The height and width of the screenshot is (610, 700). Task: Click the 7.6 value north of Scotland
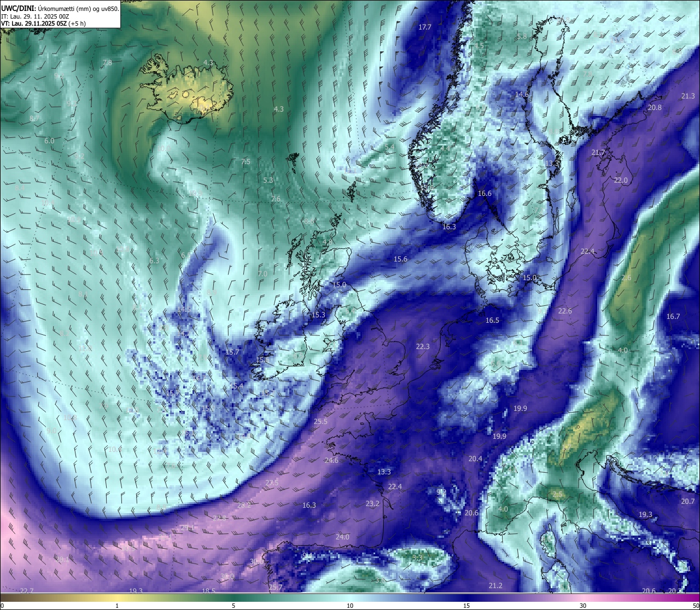pos(276,199)
